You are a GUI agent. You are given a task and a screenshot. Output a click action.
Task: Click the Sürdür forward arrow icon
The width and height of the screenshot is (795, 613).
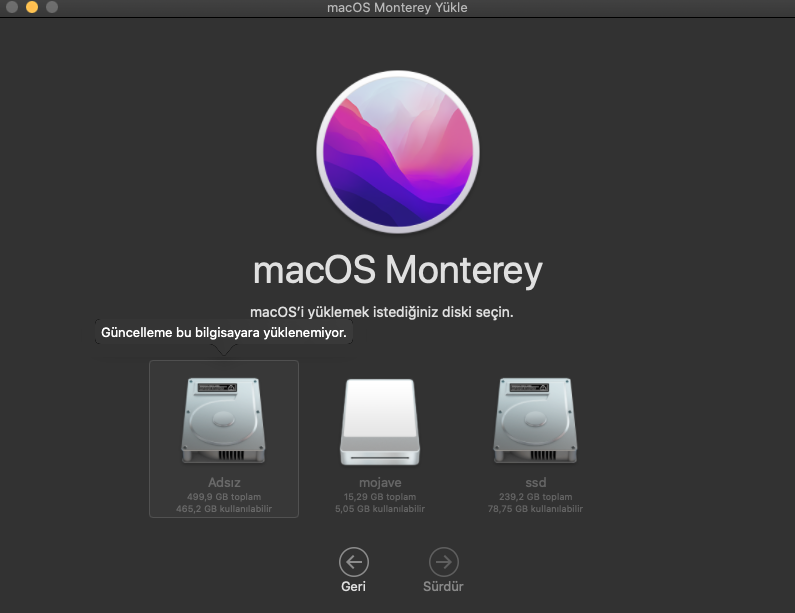[443, 561]
